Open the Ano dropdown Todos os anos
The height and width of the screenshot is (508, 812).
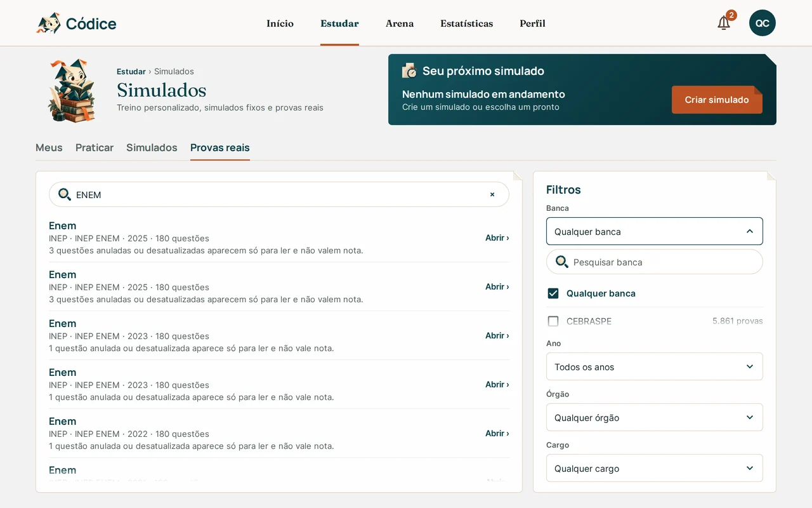point(655,366)
